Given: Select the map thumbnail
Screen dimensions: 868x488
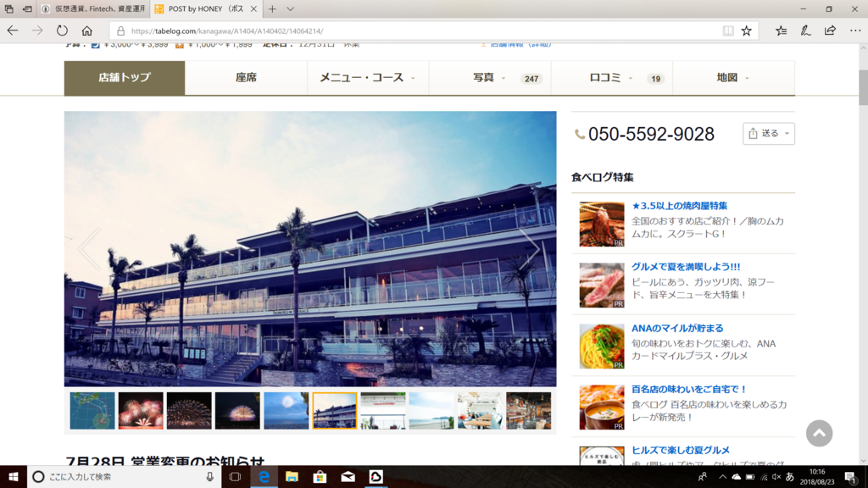Looking at the screenshot, I should (92, 411).
